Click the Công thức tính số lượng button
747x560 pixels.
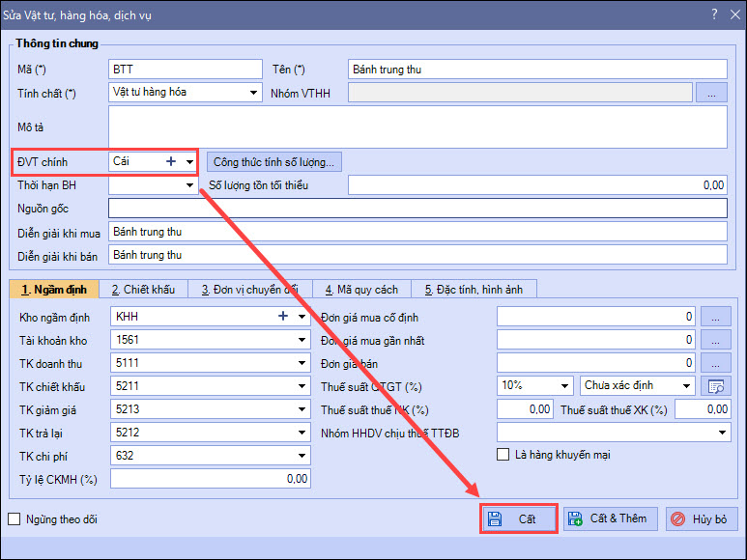coord(273,162)
